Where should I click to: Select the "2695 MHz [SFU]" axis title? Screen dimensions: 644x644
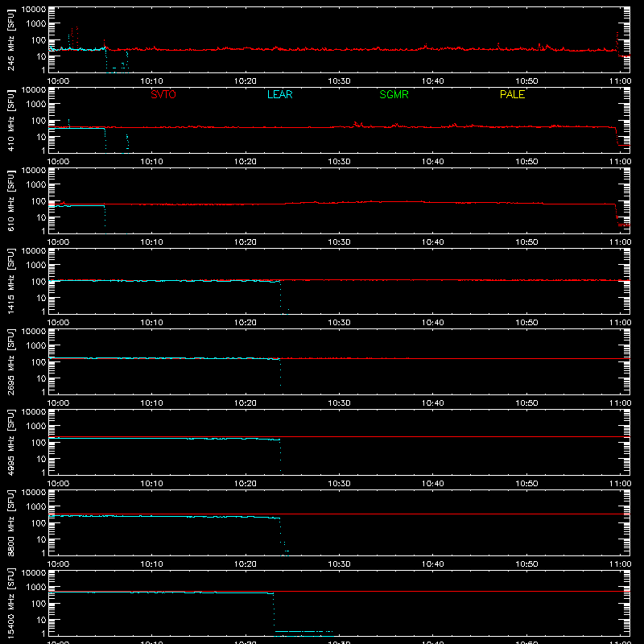[x=10, y=361]
